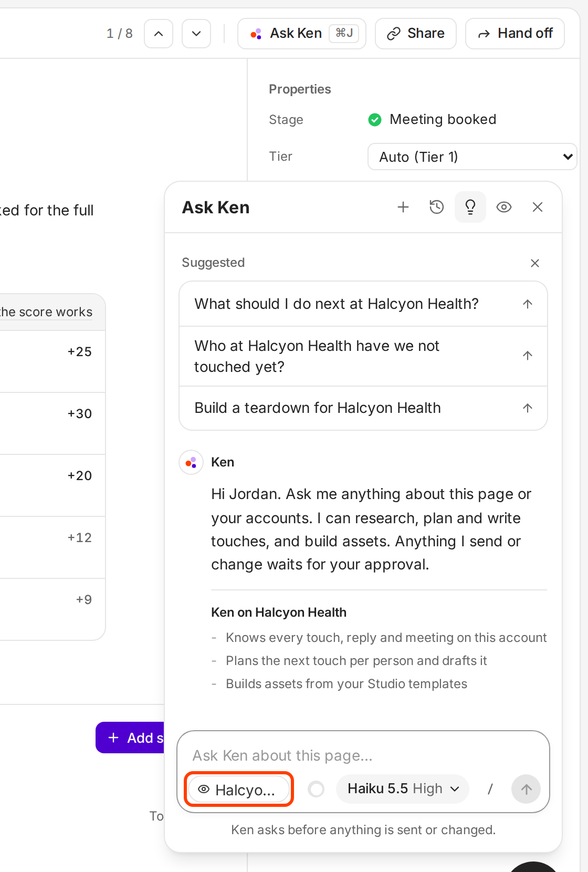Click 'Knows every touch, reply and meeting' line
588x872 pixels.
[386, 638]
